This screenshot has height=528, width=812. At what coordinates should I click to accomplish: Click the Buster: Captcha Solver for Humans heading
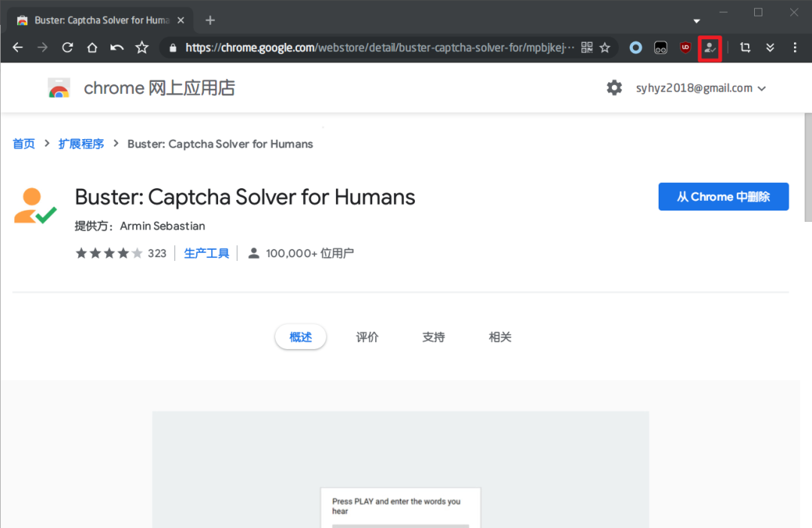click(x=245, y=197)
